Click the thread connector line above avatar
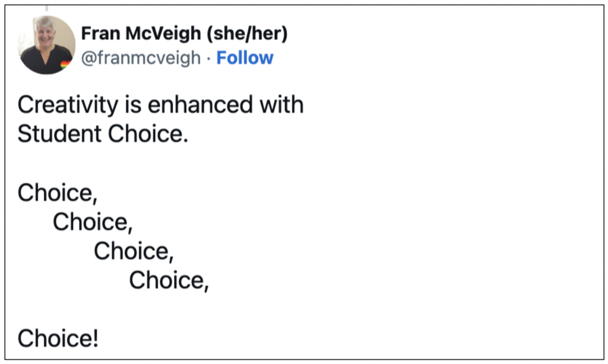 tap(46, 8)
